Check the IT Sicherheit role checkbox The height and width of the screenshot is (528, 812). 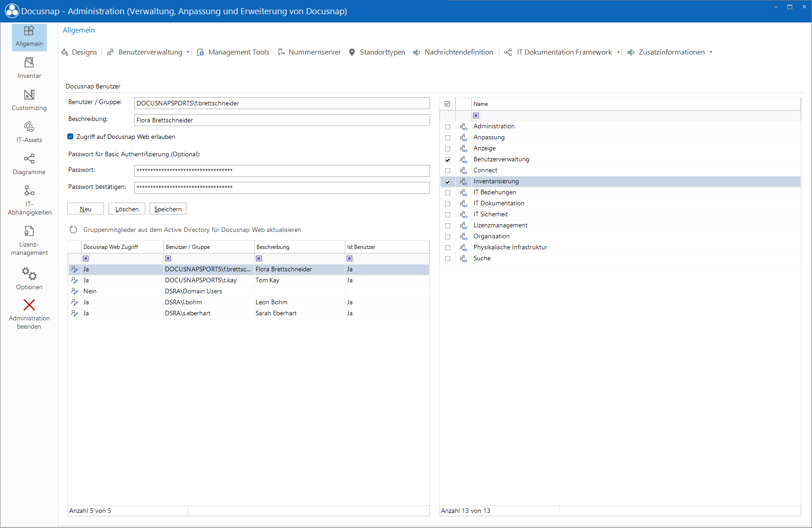[447, 214]
